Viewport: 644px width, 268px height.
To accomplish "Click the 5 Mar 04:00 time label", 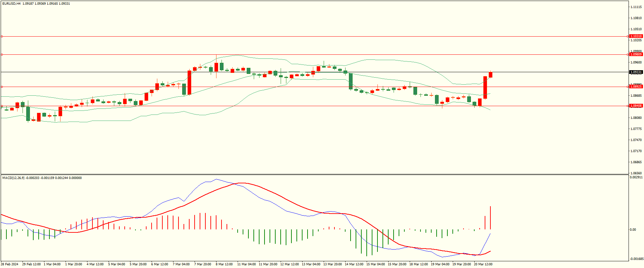I will tap(117, 264).
